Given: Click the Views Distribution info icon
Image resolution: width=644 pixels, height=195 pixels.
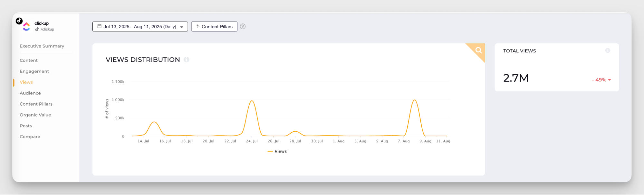Looking at the screenshot, I should tap(186, 60).
